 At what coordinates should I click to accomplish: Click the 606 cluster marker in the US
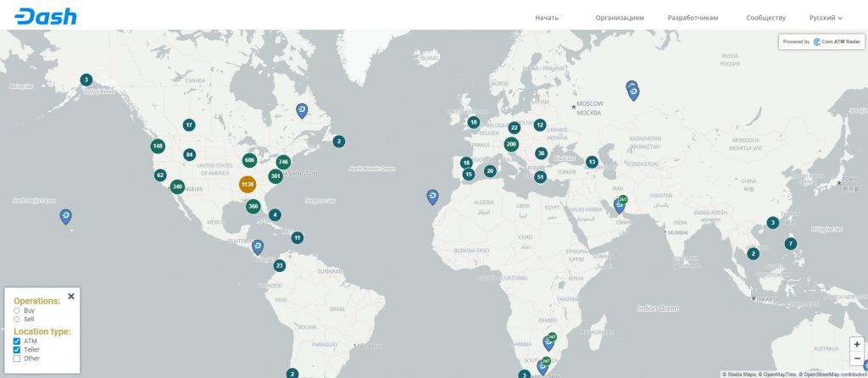click(x=249, y=160)
